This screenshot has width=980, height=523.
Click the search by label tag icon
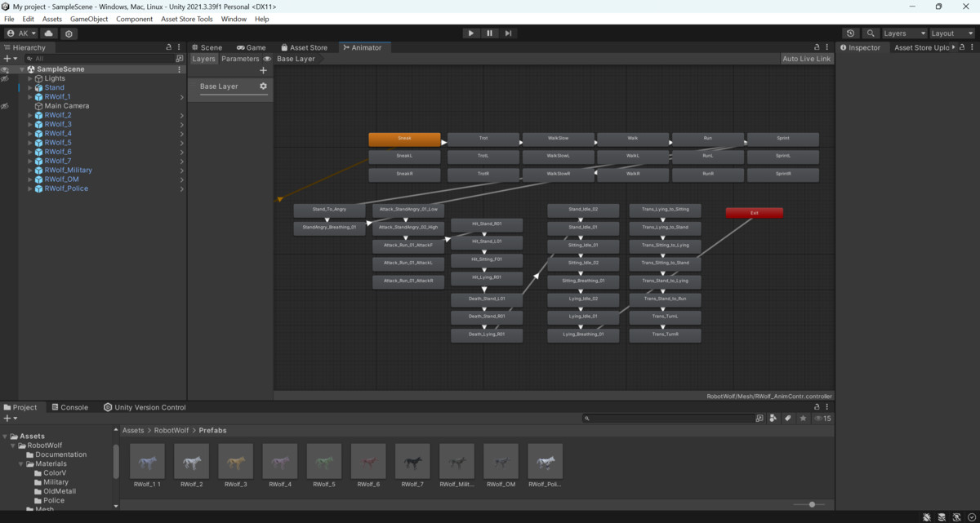[x=788, y=419]
